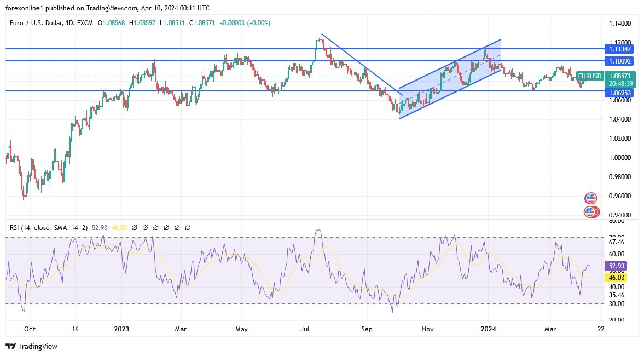Image resolution: width=644 pixels, height=356 pixels.
Task: Click the 2024 label on the time axis
Action: (488, 329)
